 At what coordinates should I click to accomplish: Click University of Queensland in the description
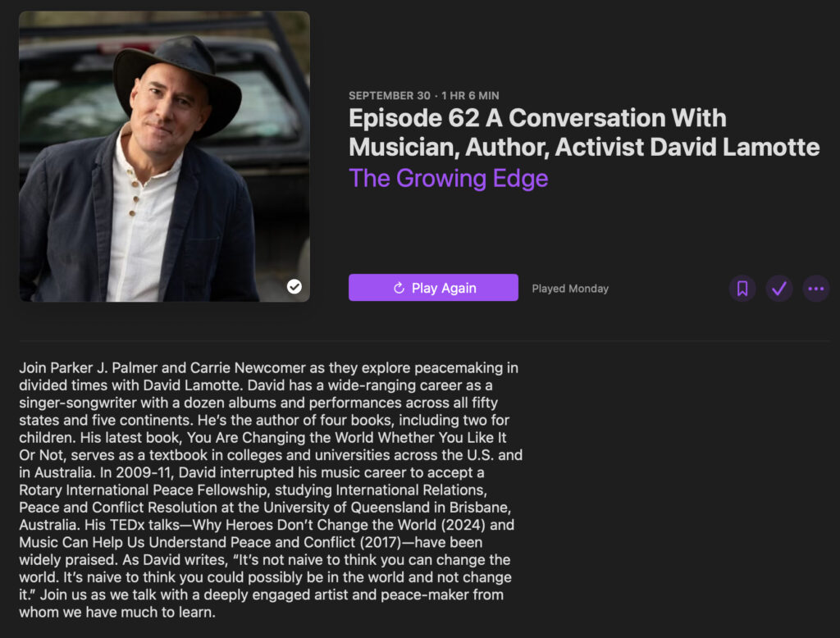[x=354, y=508]
